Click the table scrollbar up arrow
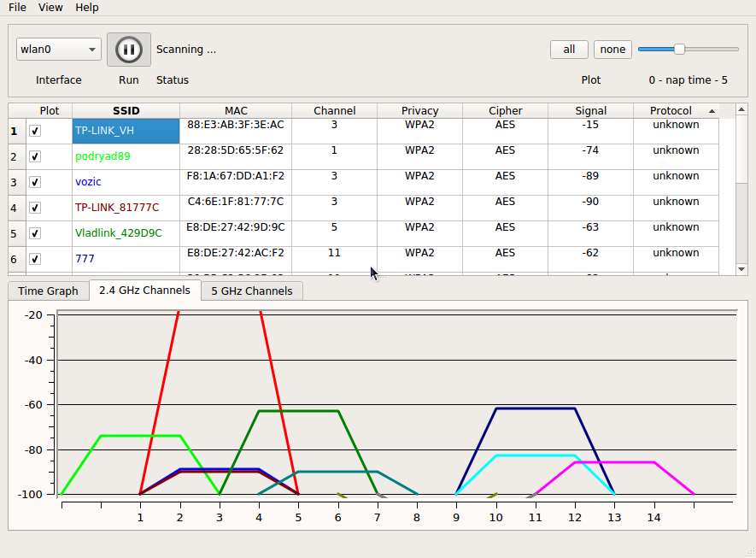Viewport: 756px width, 558px height. tap(741, 110)
